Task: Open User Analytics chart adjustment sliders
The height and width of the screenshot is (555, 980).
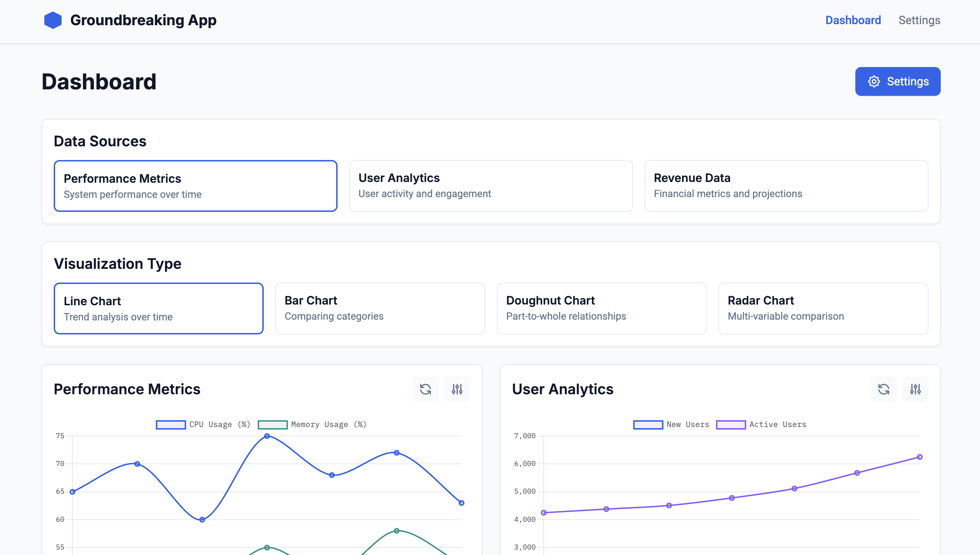Action: [915, 389]
